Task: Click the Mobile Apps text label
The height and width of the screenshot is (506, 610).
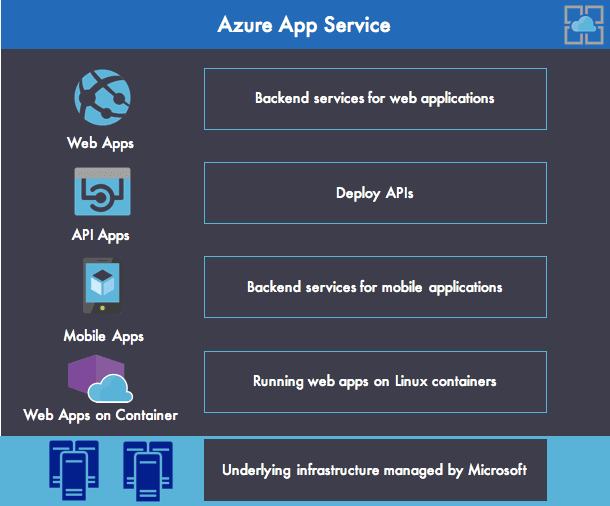Action: (x=103, y=336)
